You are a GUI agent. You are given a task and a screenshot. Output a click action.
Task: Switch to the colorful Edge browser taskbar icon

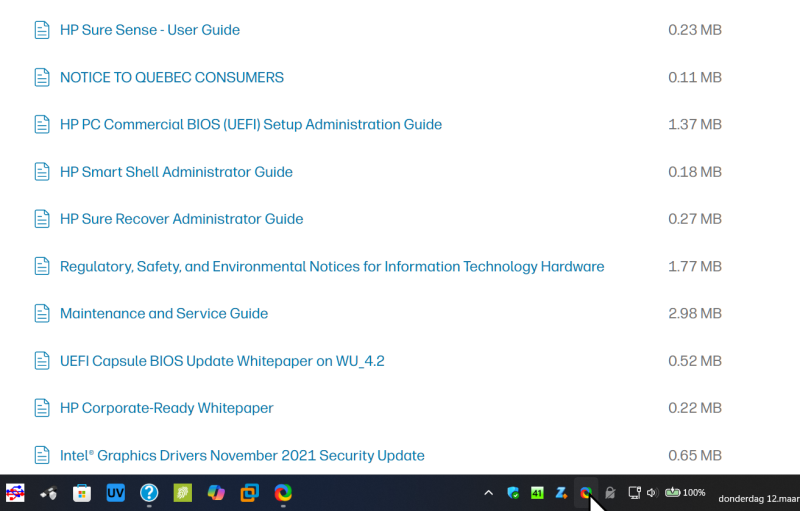pos(283,493)
